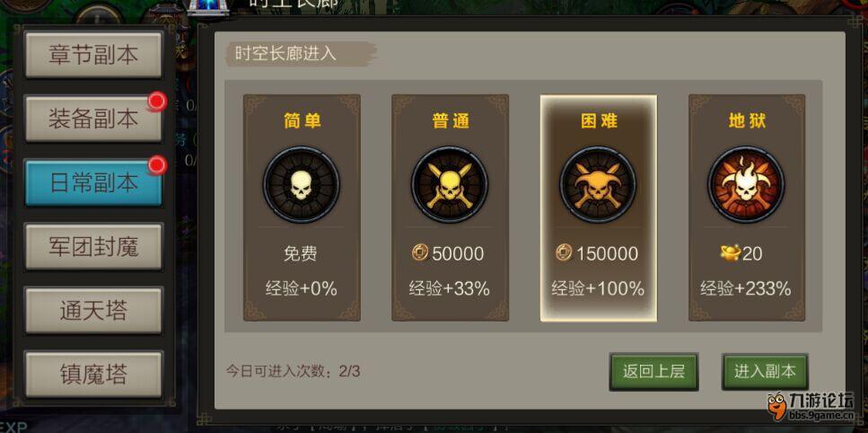868x433 pixels.
Task: Go to the 通天塔 tab
Action: point(93,311)
